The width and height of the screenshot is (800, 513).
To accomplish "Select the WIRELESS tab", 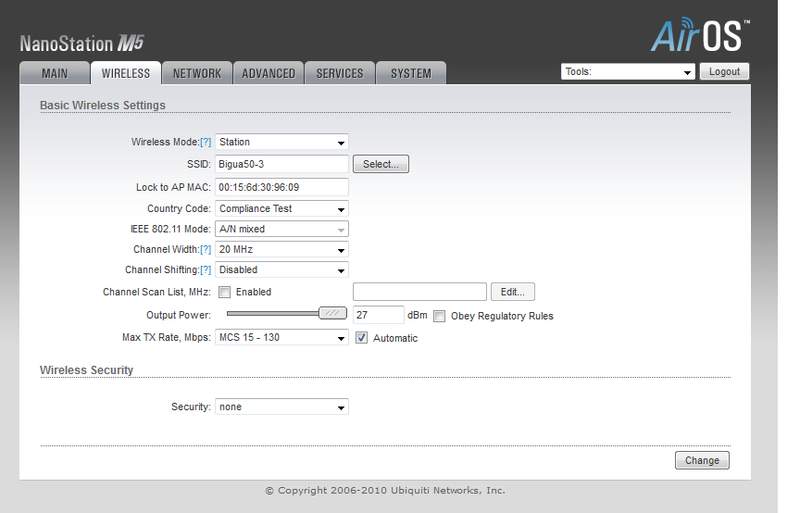I will [x=126, y=73].
